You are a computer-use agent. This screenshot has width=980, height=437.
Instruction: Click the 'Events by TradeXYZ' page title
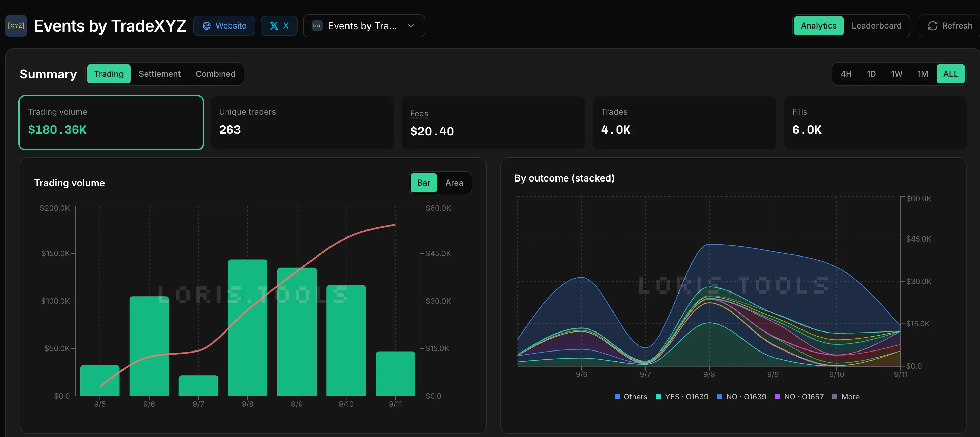pos(110,26)
